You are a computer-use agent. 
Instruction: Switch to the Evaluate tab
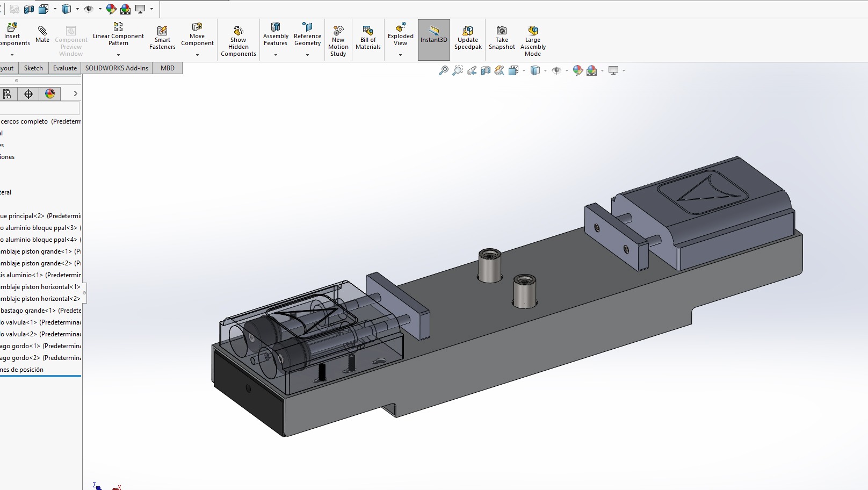(64, 68)
